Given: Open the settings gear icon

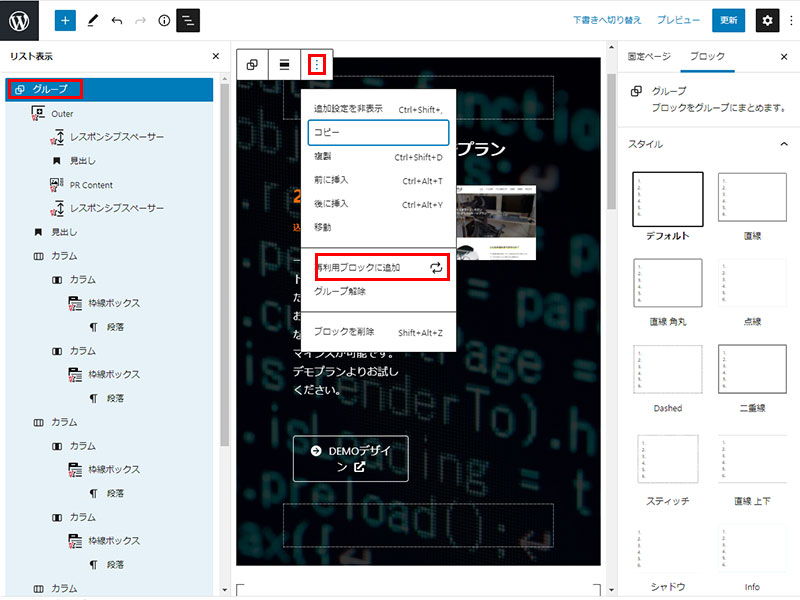Looking at the screenshot, I should 766,20.
